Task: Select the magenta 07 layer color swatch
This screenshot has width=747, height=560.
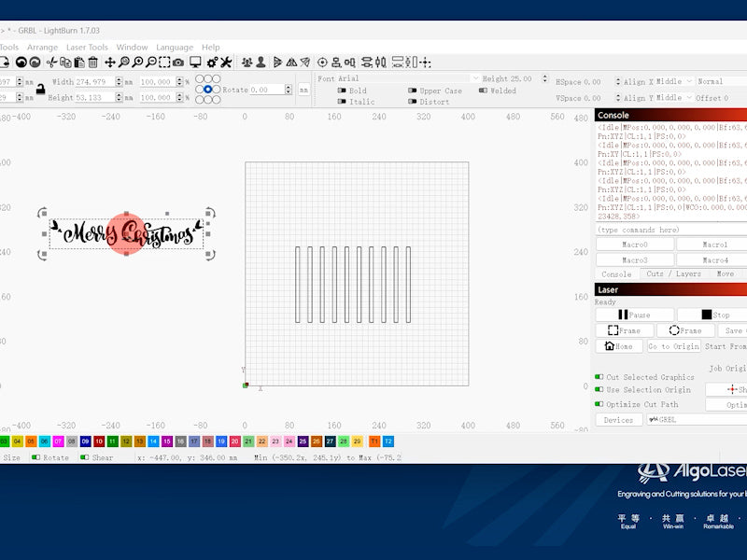Action: pyautogui.click(x=58, y=441)
